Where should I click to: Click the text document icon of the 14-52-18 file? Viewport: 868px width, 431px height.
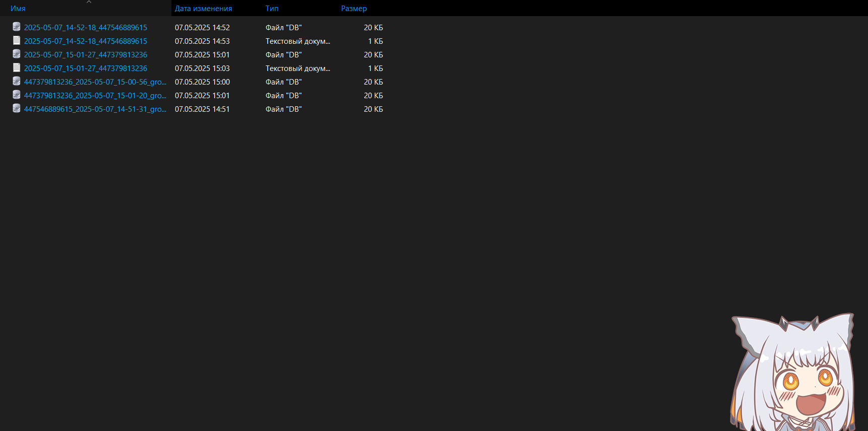(17, 41)
